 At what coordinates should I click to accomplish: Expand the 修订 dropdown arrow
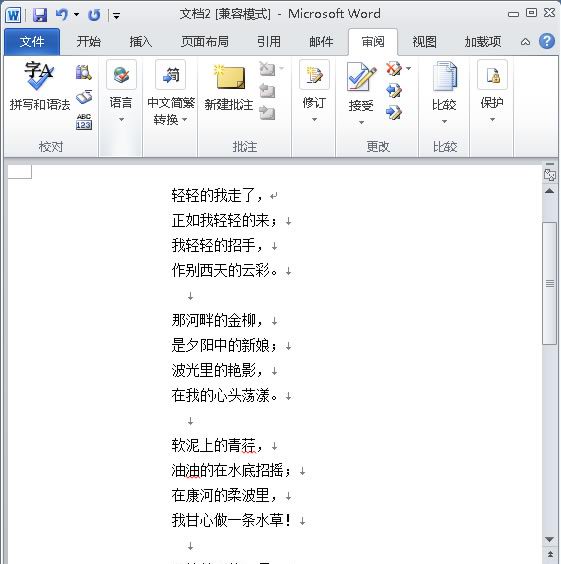click(314, 120)
